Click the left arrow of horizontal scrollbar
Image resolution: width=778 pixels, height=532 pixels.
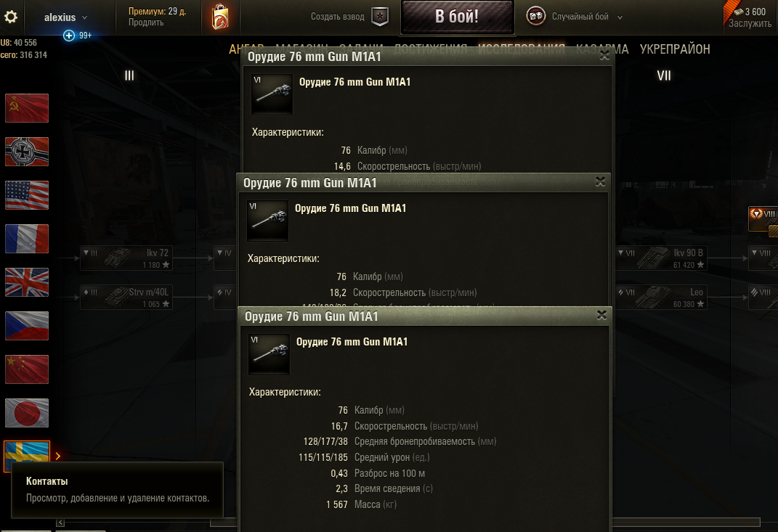click(60, 523)
